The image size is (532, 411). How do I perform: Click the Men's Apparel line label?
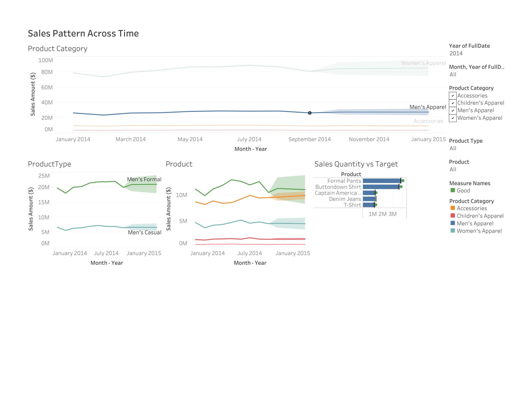click(x=428, y=107)
